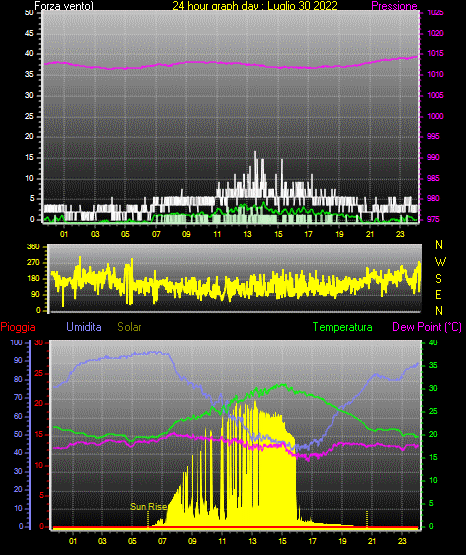The image size is (466, 555).
Task: Click '90' on the wind direction axis
Action: [35, 294]
